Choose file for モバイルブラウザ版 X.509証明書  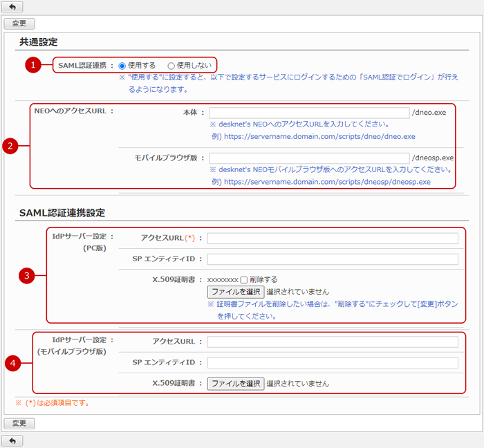coord(236,383)
